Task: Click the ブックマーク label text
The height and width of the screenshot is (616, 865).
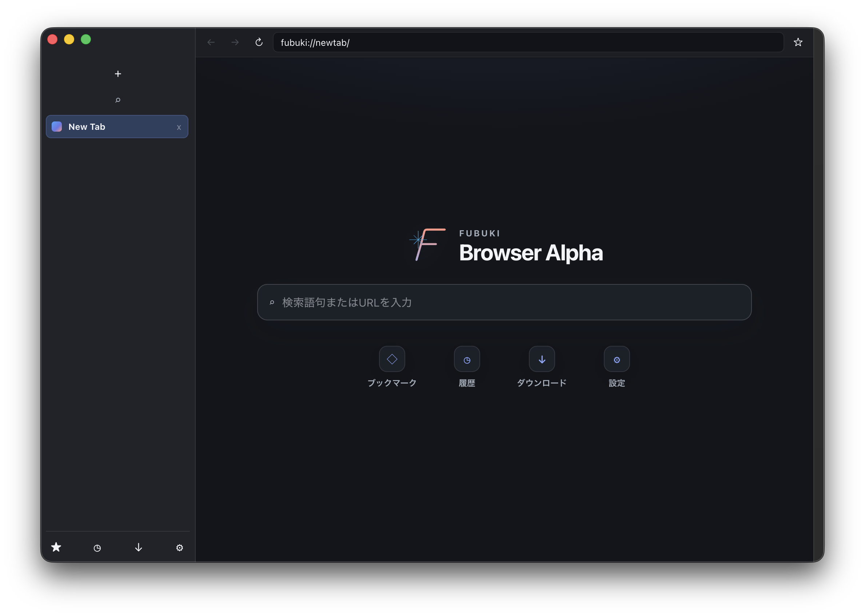Action: pyautogui.click(x=392, y=383)
